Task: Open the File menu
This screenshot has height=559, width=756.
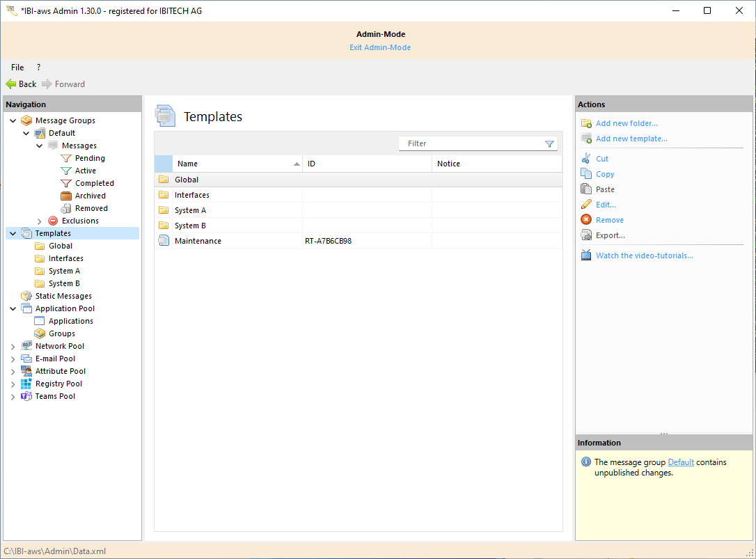Action: pyautogui.click(x=17, y=68)
